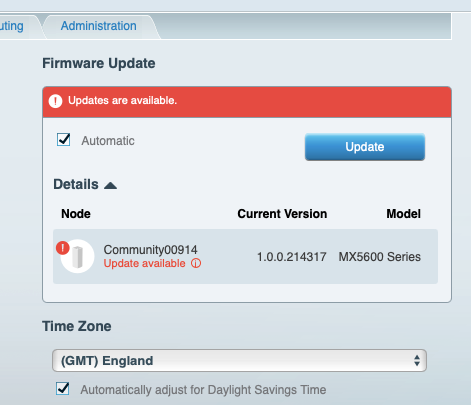Click the Updates are available banner
471x405 pixels.
(247, 102)
